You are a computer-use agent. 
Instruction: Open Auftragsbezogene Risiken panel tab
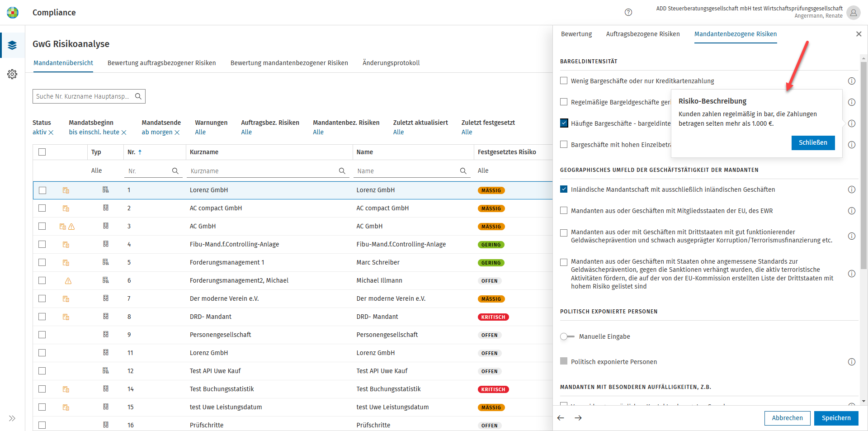[x=643, y=34]
